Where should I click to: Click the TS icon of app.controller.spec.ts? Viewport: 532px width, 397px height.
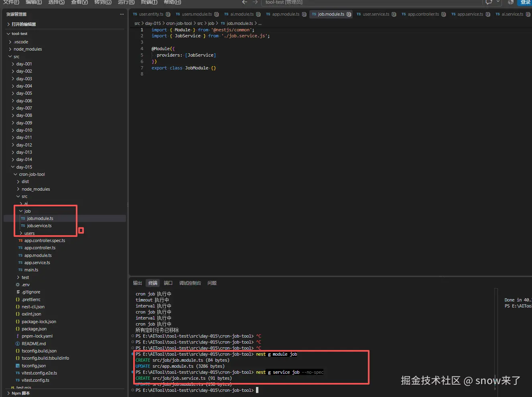coord(20,241)
